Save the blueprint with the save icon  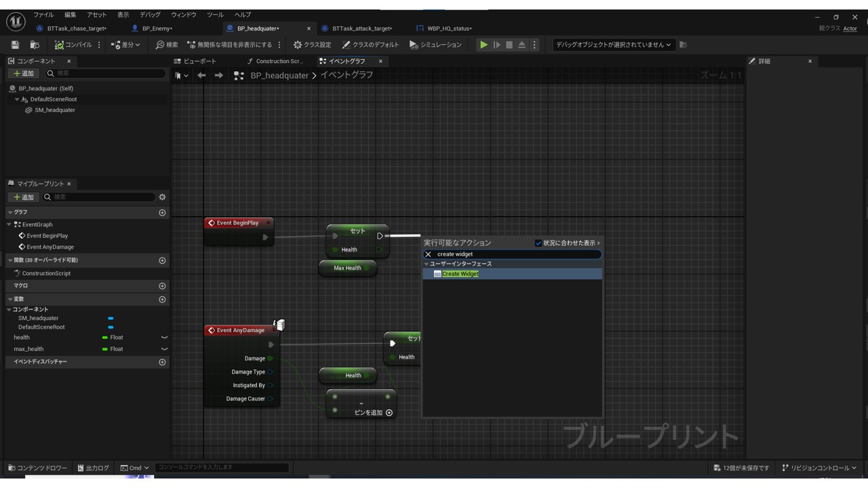coord(14,45)
